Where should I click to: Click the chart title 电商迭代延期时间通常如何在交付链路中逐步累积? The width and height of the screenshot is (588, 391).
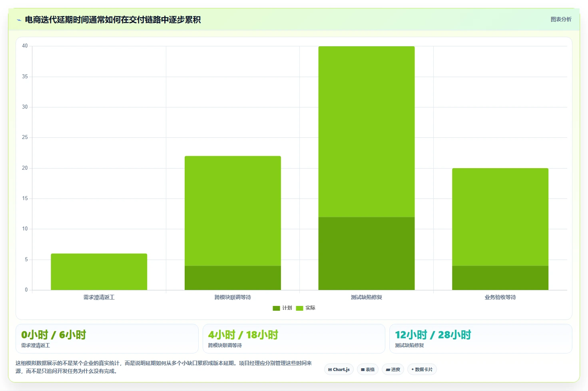(x=113, y=20)
